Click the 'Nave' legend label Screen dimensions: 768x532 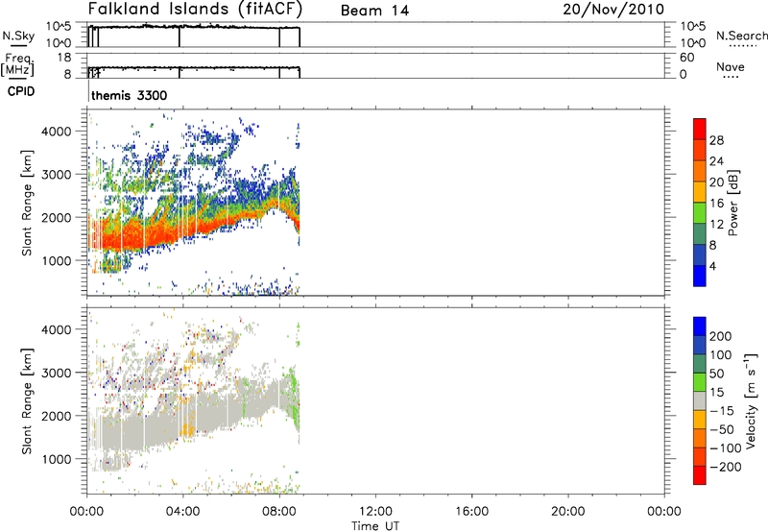pos(731,66)
